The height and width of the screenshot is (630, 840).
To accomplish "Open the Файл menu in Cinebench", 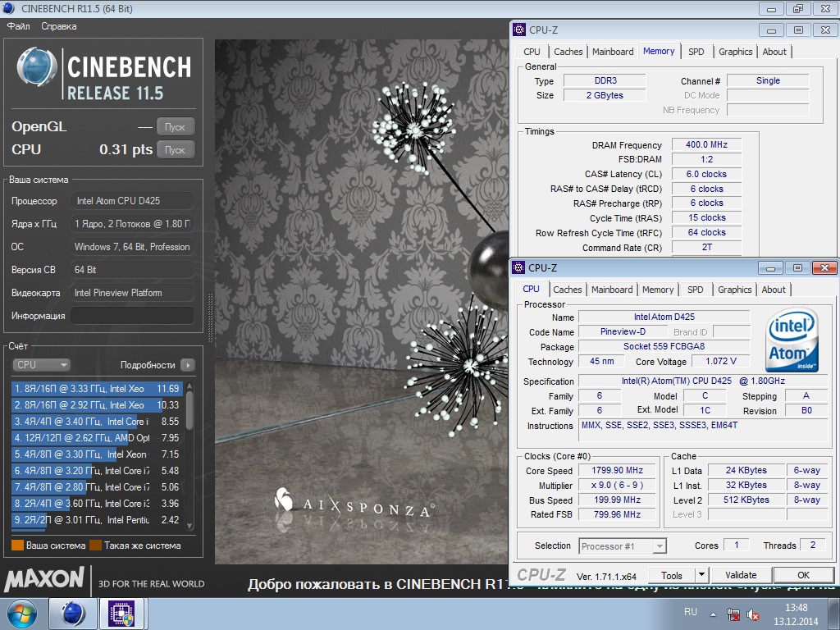I will click(18, 26).
